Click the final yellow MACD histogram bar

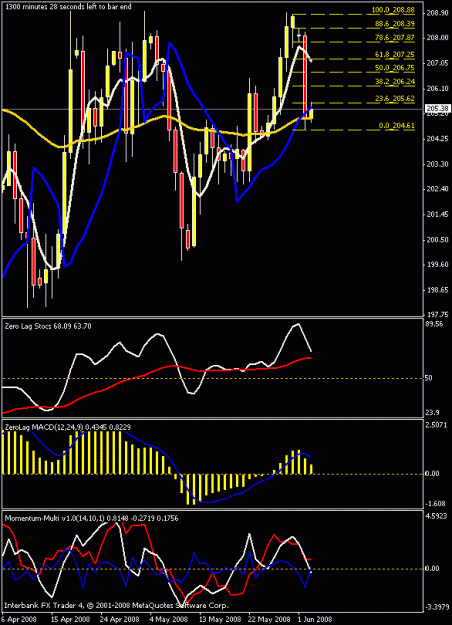pos(311,469)
